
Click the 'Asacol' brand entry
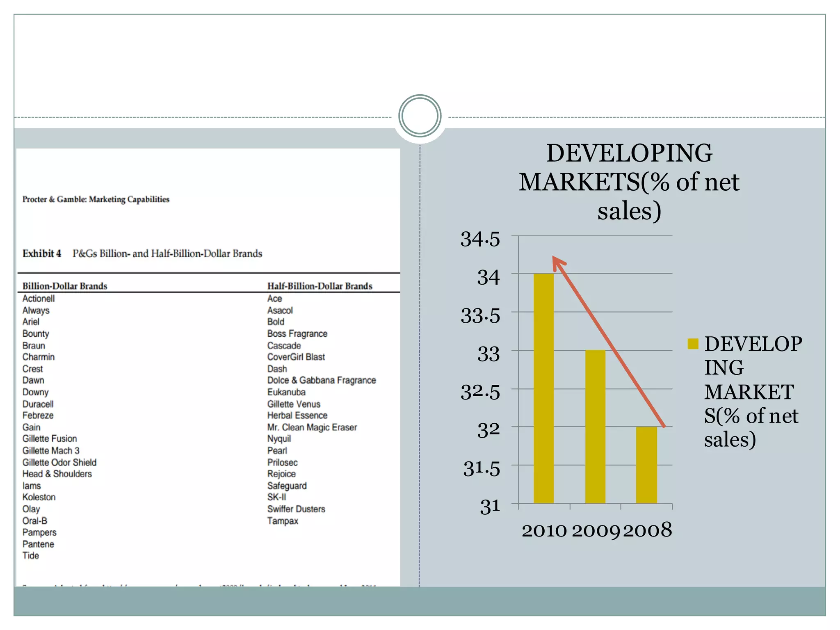pos(280,310)
